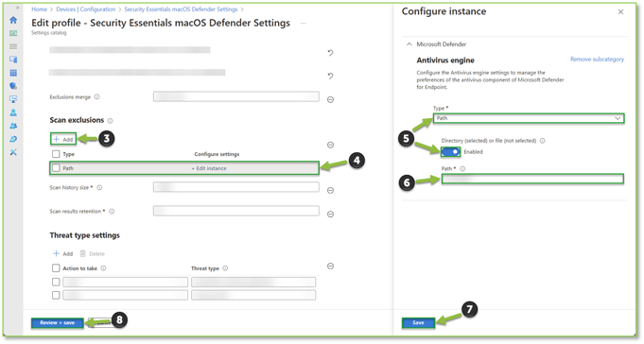Image resolution: width=644 pixels, height=344 pixels.
Task: Click Delete in Threat type settings
Action: [93, 253]
